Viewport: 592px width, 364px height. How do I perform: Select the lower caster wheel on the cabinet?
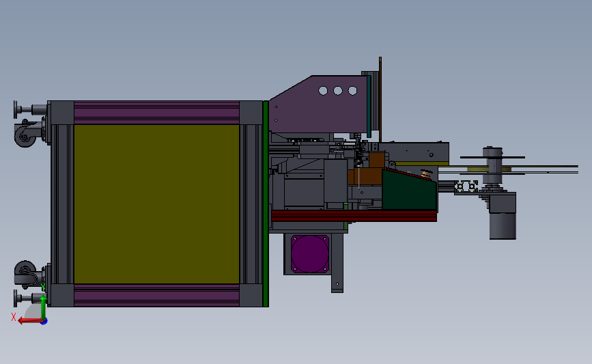(24, 271)
